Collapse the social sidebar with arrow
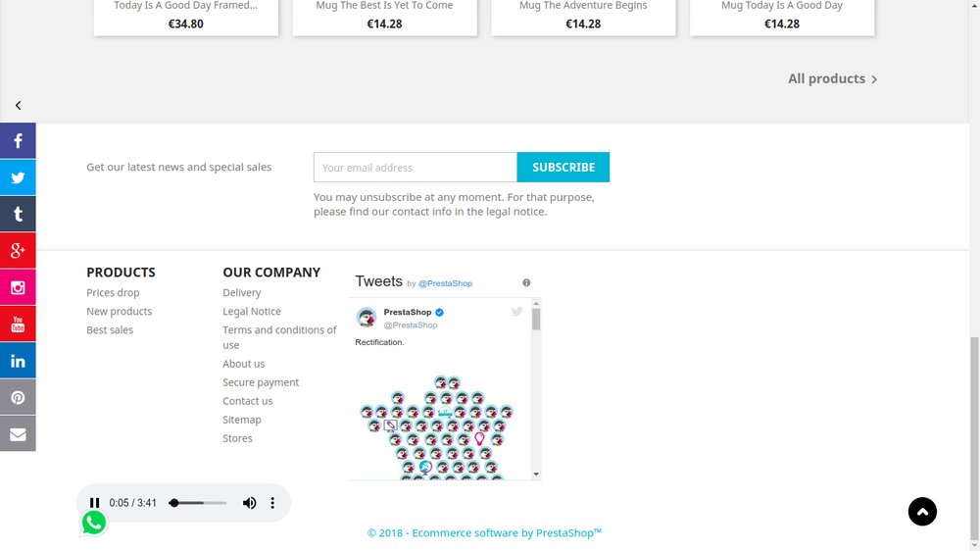Image resolution: width=980 pixels, height=551 pixels. click(x=18, y=105)
